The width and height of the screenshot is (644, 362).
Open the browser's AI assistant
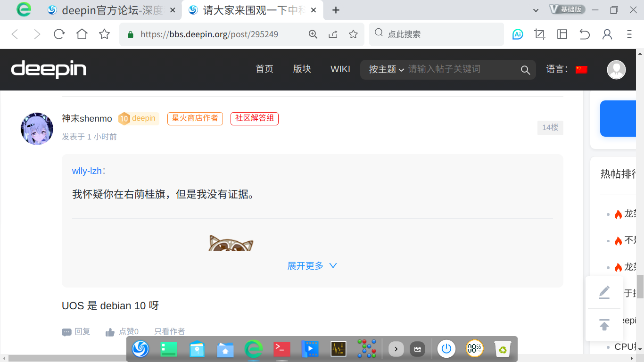[x=517, y=34]
